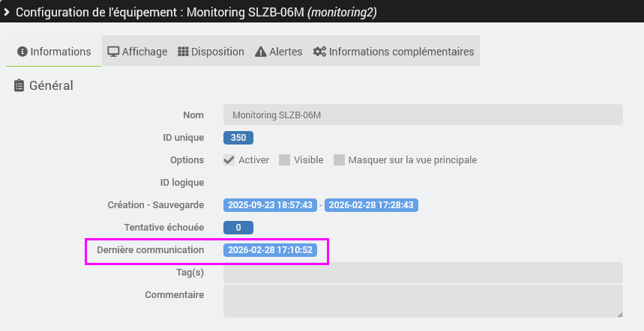Open the Disposition tab

[x=211, y=52]
